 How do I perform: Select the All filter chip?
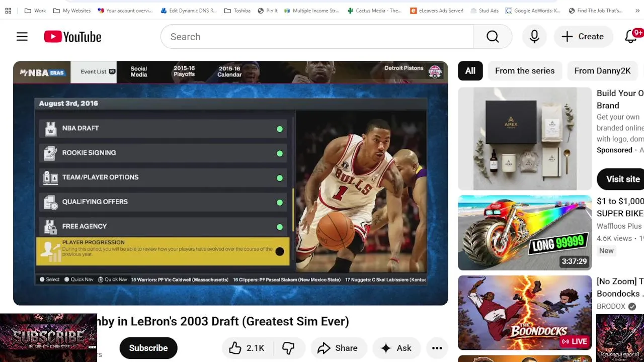click(470, 71)
